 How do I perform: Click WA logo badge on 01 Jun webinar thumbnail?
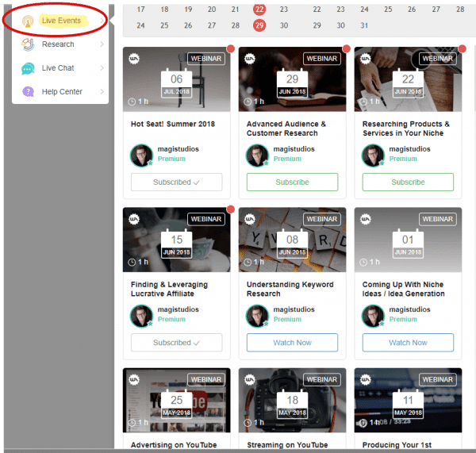coord(365,219)
